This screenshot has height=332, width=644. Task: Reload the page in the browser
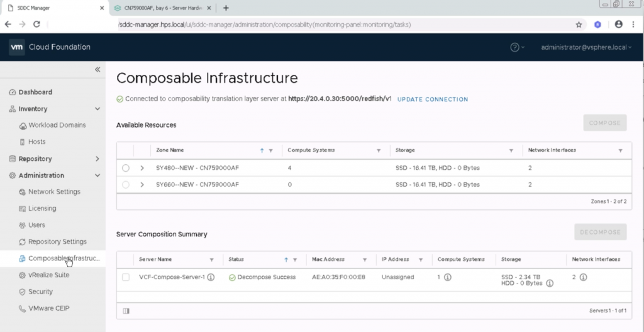coord(36,25)
